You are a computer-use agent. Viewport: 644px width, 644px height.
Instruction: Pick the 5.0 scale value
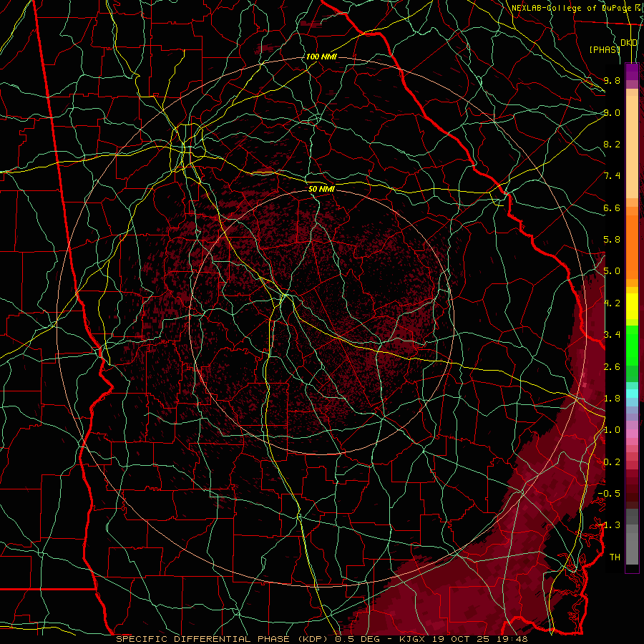pyautogui.click(x=612, y=271)
